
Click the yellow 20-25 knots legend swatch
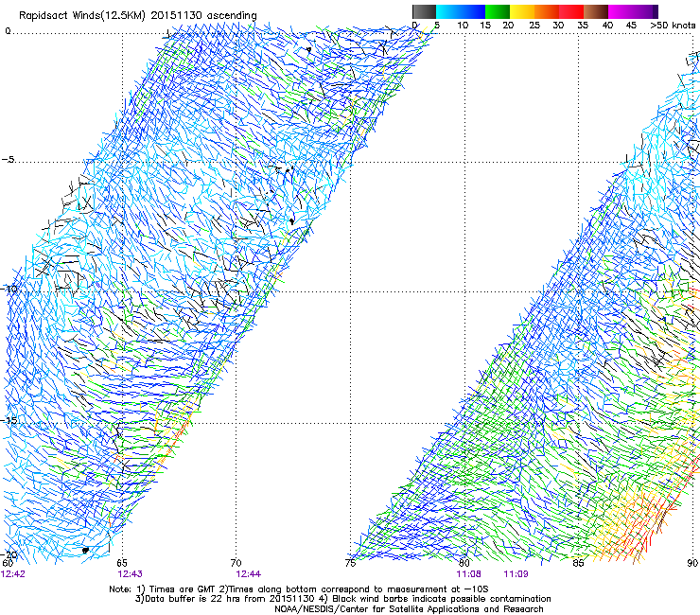point(522,11)
